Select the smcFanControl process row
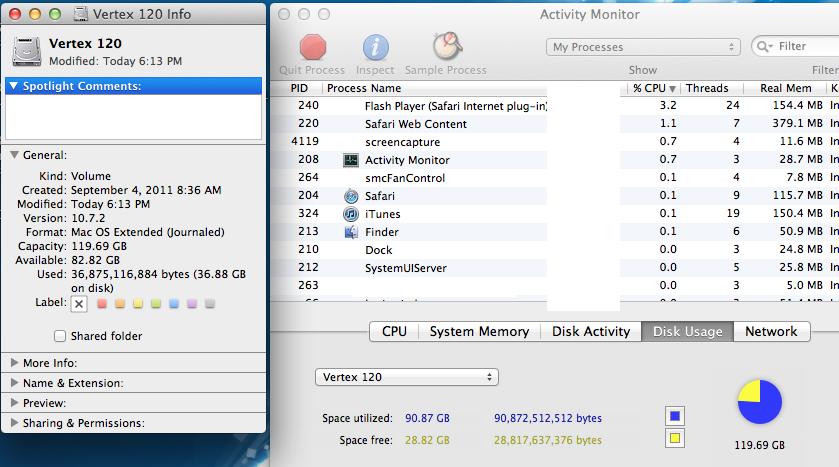 click(554, 178)
